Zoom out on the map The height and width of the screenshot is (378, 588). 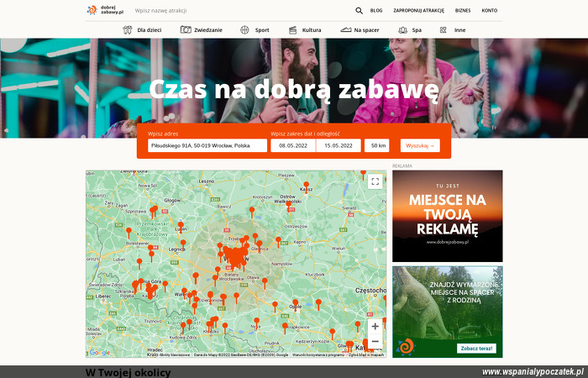click(375, 342)
